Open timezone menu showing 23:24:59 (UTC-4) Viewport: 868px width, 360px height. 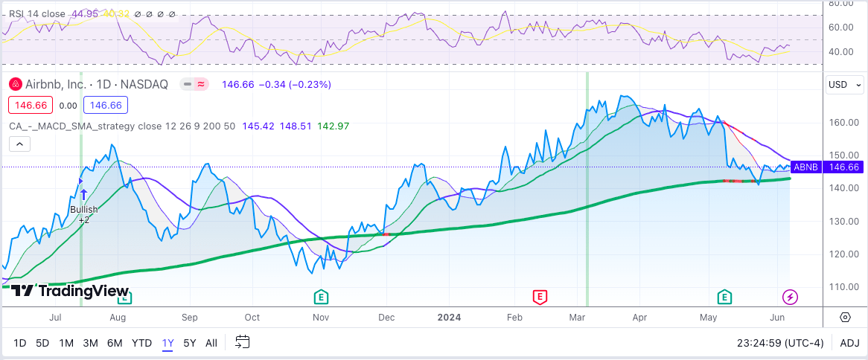[x=781, y=343]
